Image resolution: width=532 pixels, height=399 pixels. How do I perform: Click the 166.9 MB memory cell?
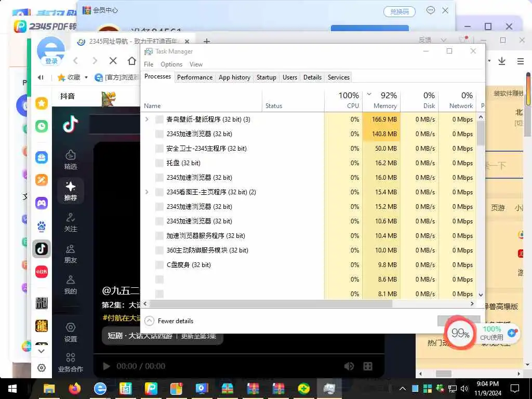click(382, 119)
